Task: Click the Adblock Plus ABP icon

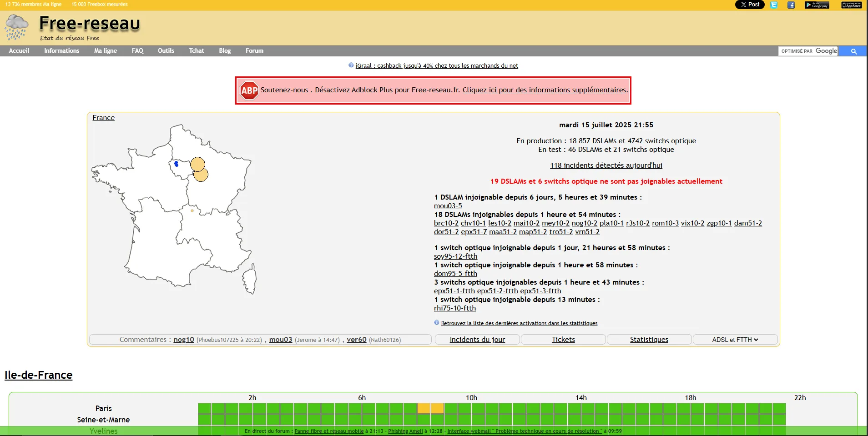Action: point(249,90)
